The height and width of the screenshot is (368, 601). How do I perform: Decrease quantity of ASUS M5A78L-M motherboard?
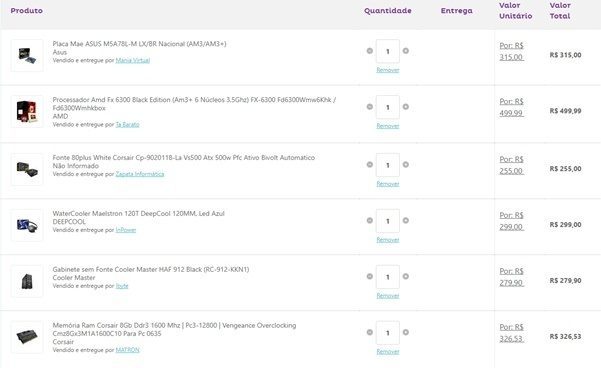click(369, 51)
